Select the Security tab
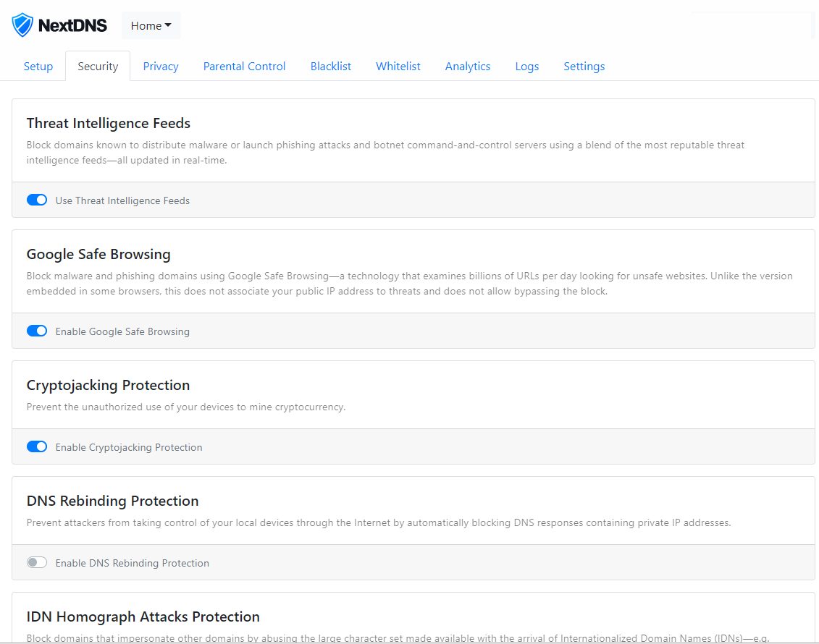This screenshot has height=644, width=819. pyautogui.click(x=98, y=67)
